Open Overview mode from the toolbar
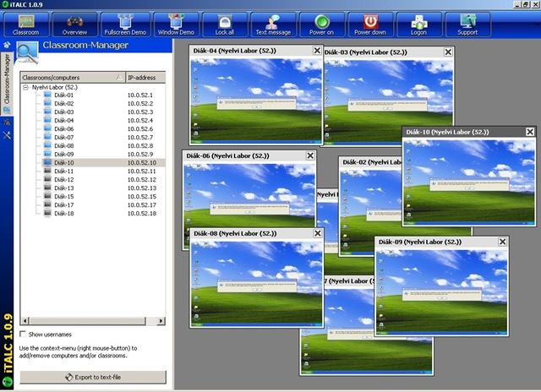The image size is (541, 392). click(74, 23)
